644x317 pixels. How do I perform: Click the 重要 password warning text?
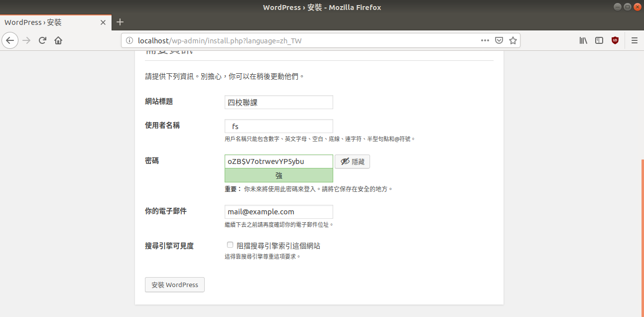309,189
